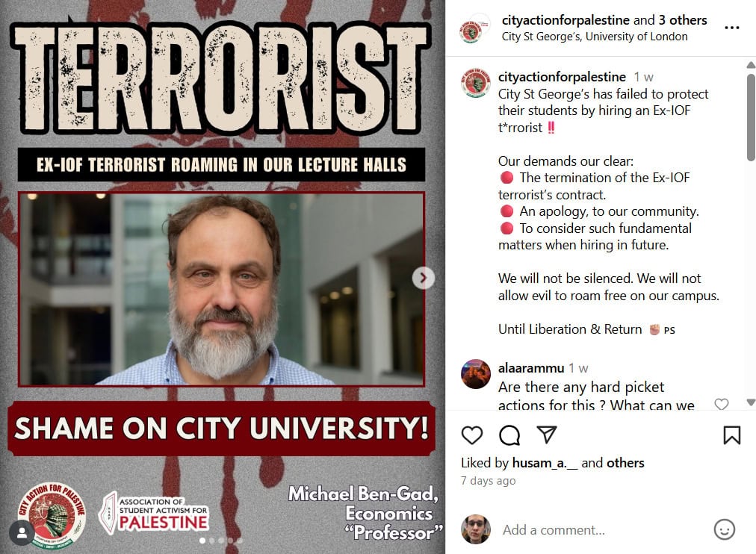Open the emoji picker smiley icon

click(724, 529)
